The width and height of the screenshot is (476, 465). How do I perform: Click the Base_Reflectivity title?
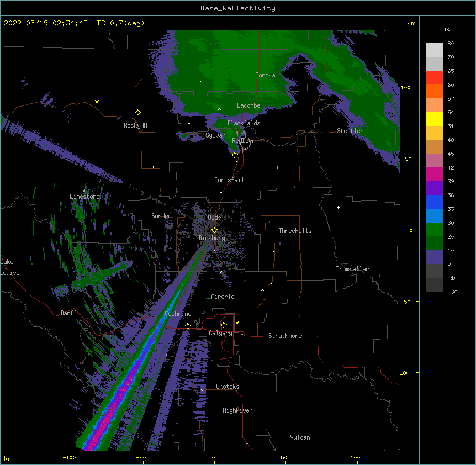pyautogui.click(x=238, y=8)
